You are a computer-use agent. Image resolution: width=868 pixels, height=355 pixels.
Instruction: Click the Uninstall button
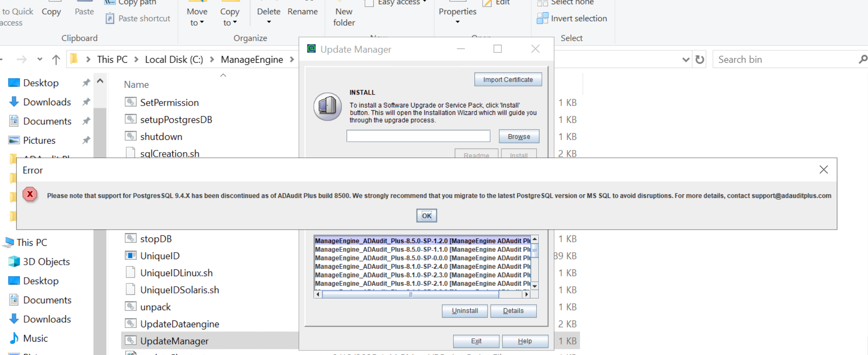pyautogui.click(x=465, y=311)
